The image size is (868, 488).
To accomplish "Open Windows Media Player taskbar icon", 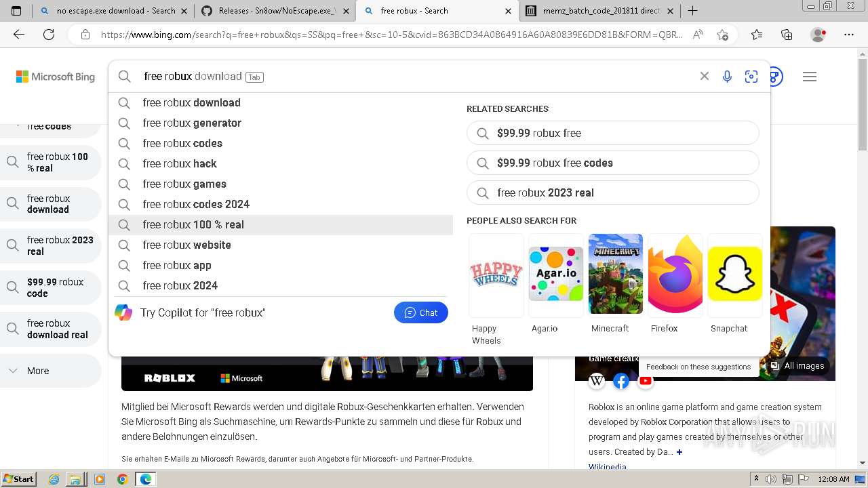I will [100, 479].
